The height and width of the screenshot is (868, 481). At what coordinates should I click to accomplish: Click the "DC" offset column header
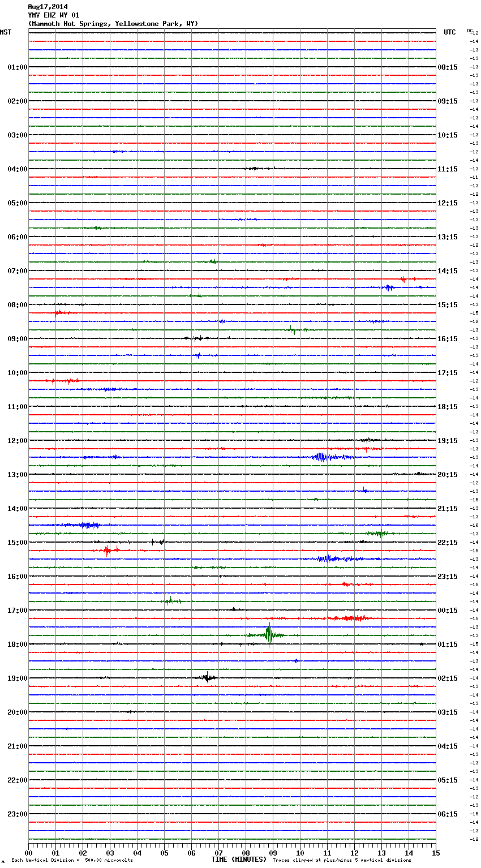coord(469,31)
